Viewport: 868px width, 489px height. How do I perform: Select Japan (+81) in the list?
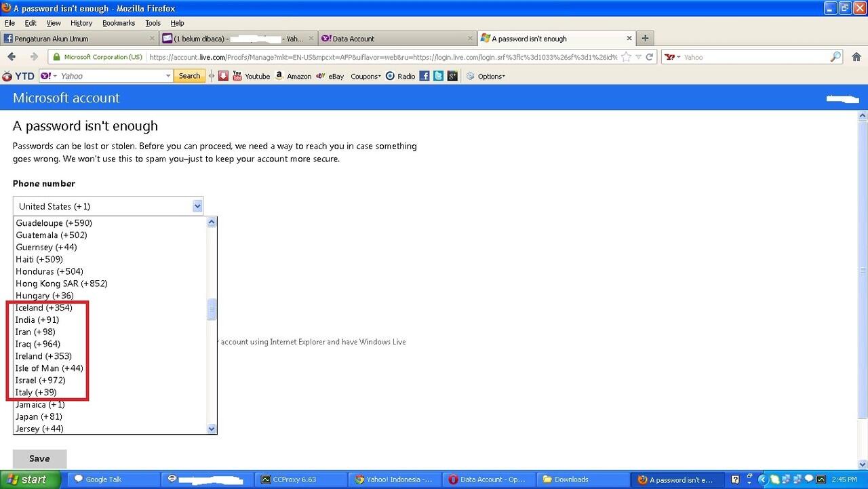point(110,417)
